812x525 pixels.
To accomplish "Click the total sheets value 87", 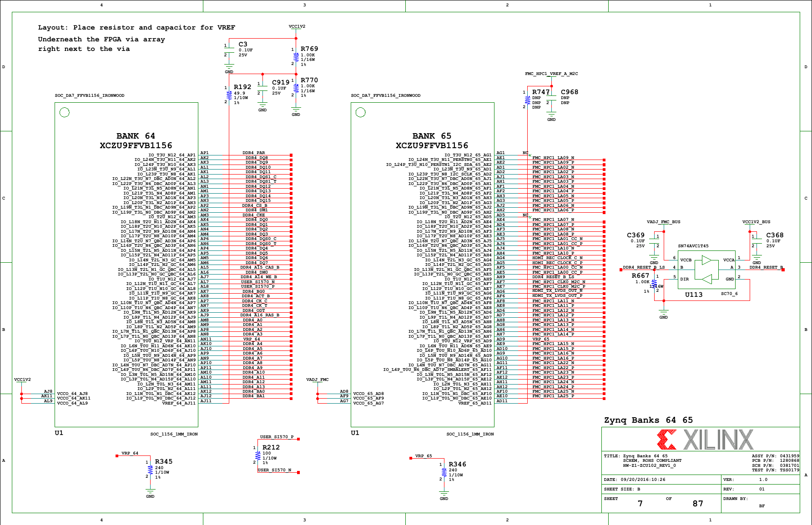I will click(x=698, y=504).
